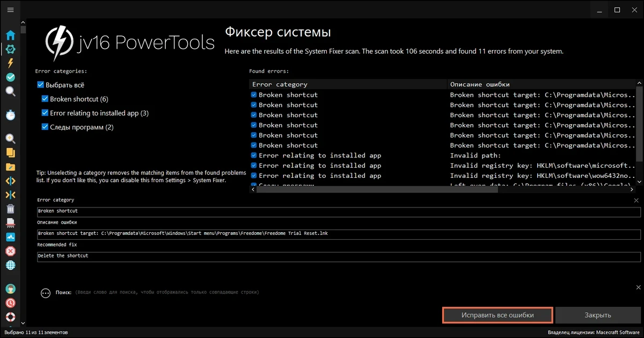This screenshot has height=338, width=644.
Task: Click the lifebuoy help sidebar icon
Action: (x=10, y=317)
